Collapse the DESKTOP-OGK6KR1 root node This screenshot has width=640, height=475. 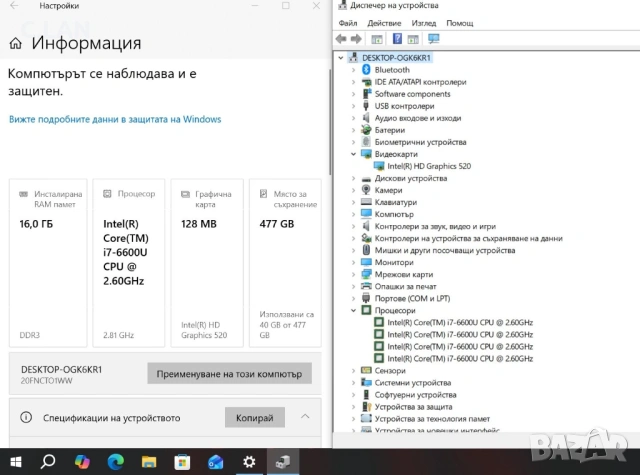tap(340, 58)
